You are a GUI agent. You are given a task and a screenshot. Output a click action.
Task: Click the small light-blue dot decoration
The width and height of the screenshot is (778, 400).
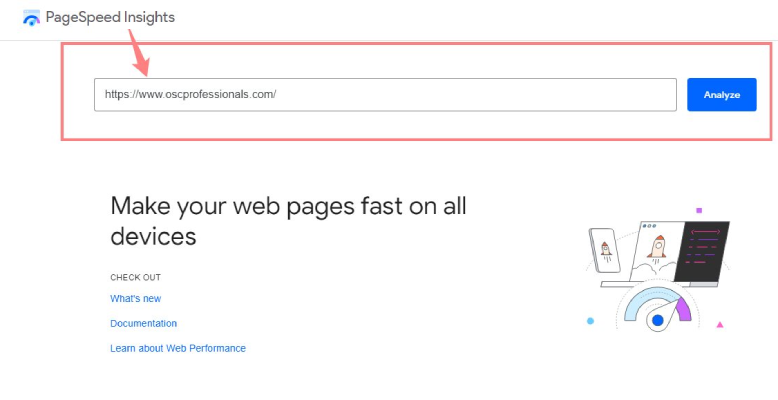click(x=590, y=321)
